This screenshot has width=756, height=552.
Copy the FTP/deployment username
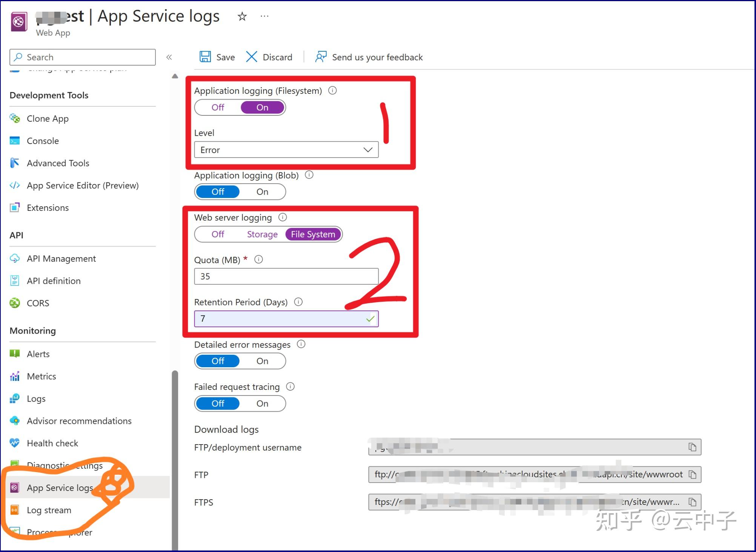pyautogui.click(x=692, y=447)
